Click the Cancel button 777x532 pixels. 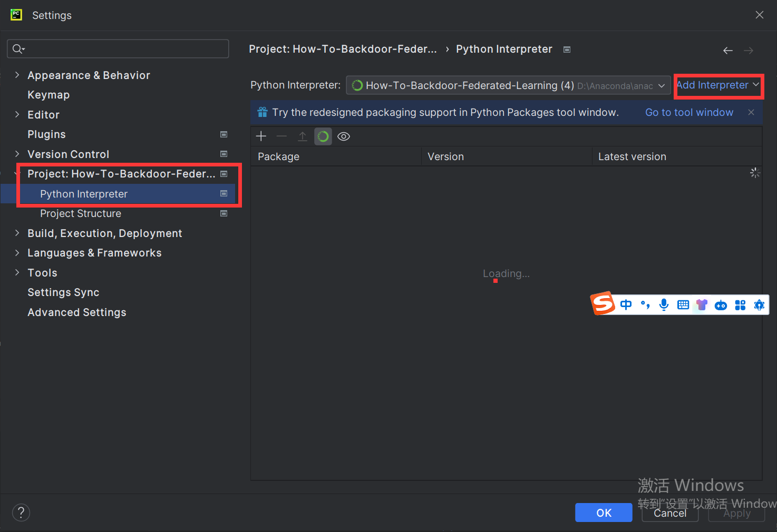coord(670,513)
